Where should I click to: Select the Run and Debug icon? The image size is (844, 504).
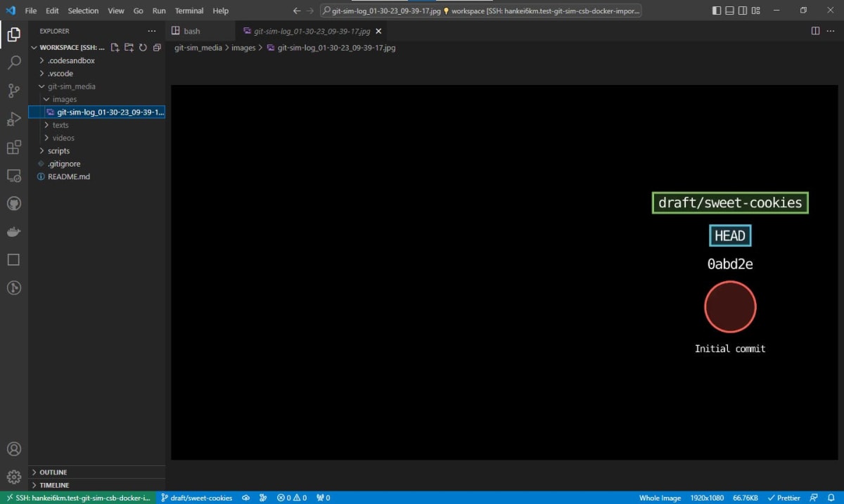point(14,119)
